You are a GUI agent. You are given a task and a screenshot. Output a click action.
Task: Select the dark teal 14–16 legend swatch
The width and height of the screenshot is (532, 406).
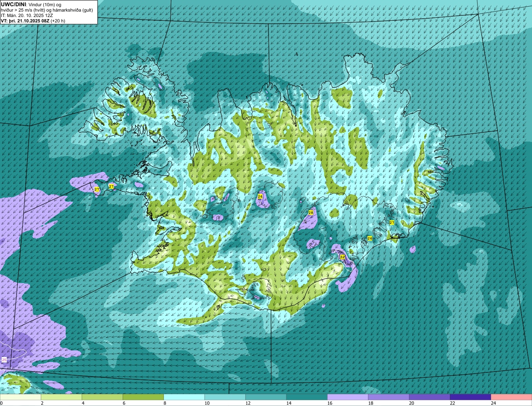[307, 397]
